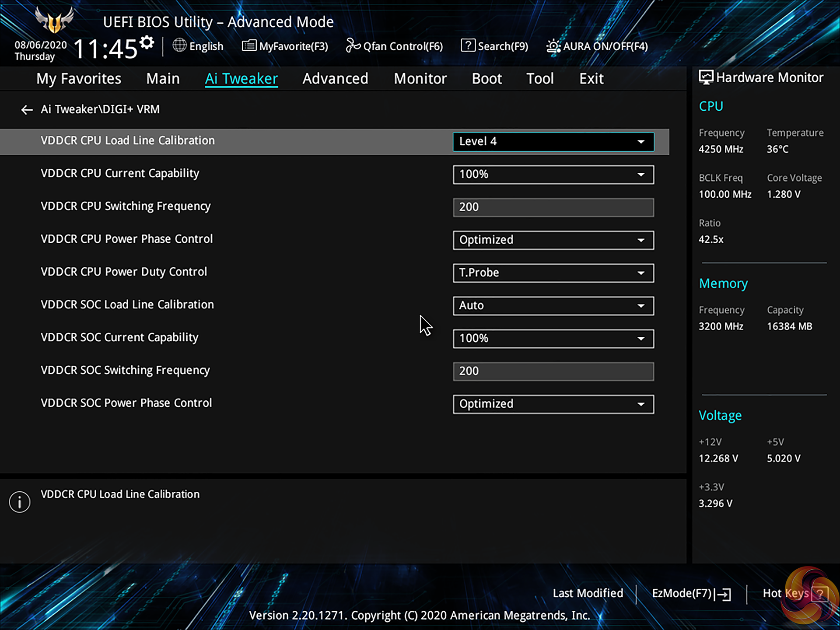Click the Hot Keys question mark icon
Screen dimensions: 840x630
819,594
